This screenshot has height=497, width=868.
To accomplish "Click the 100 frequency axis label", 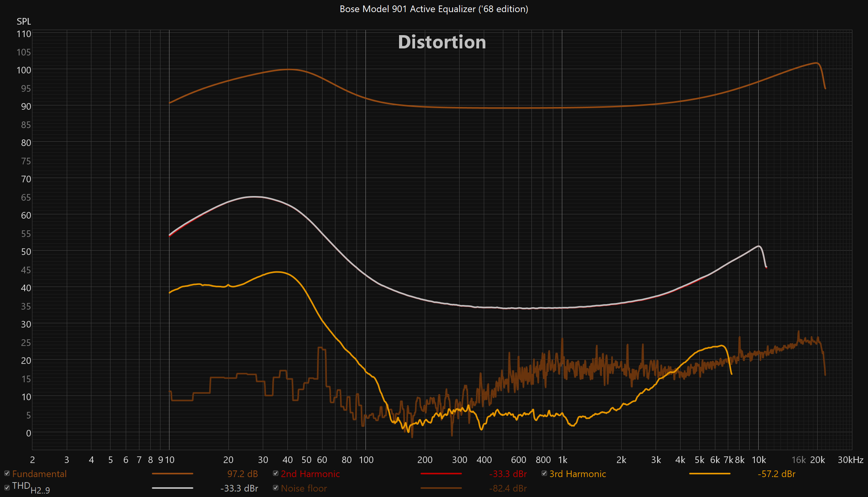I will [x=366, y=460].
